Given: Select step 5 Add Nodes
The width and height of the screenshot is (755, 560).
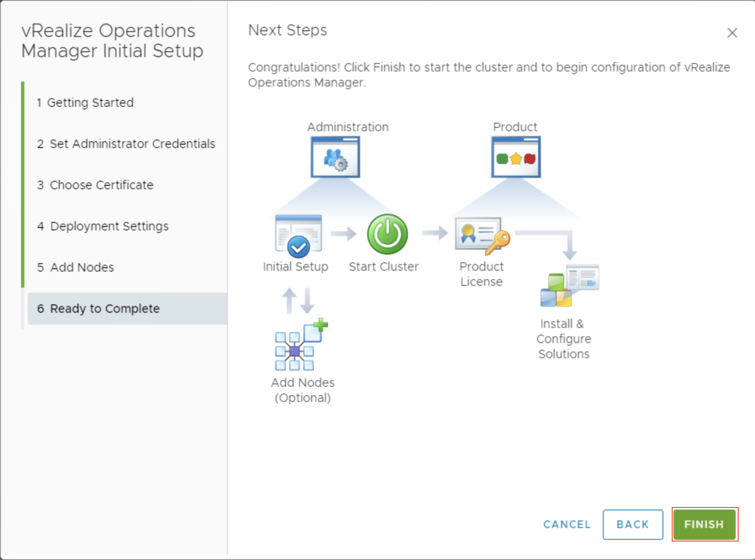Looking at the screenshot, I should click(x=75, y=267).
